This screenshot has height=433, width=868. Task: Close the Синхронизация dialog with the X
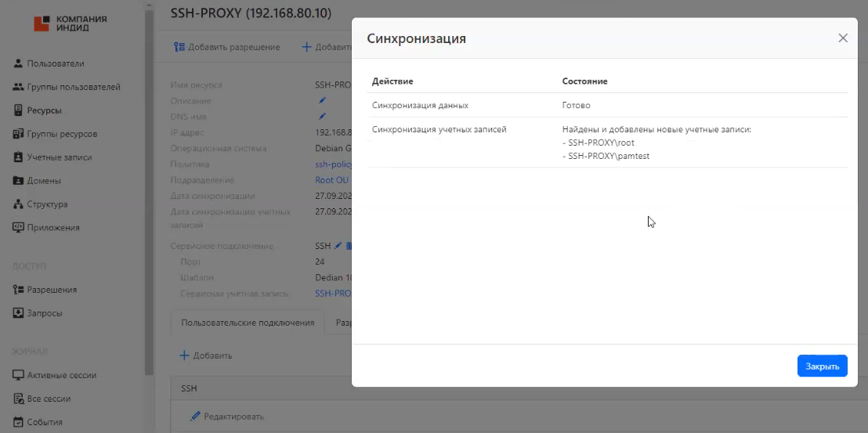tap(843, 38)
